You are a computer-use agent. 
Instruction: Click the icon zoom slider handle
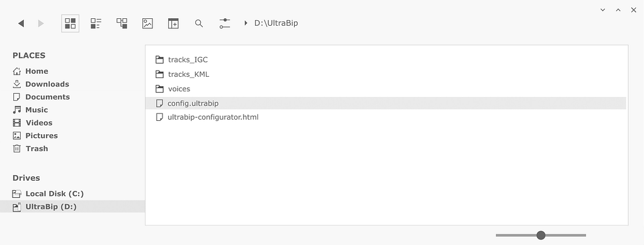(541, 235)
